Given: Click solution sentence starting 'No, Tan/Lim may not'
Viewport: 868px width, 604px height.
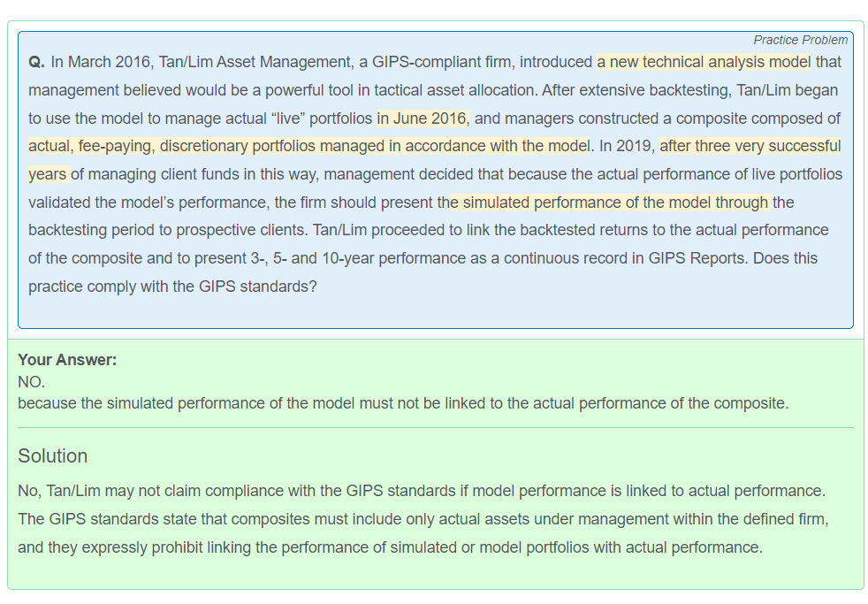Looking at the screenshot, I should pos(421,491).
